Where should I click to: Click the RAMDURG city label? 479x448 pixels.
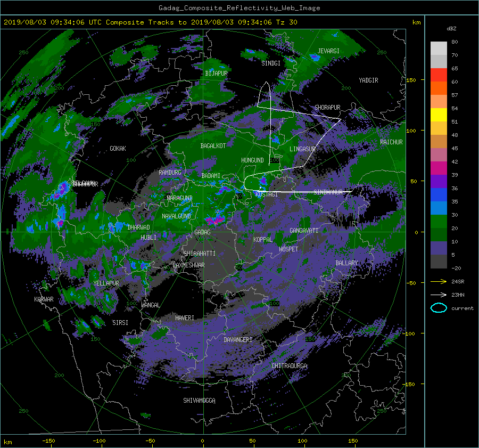click(170, 173)
